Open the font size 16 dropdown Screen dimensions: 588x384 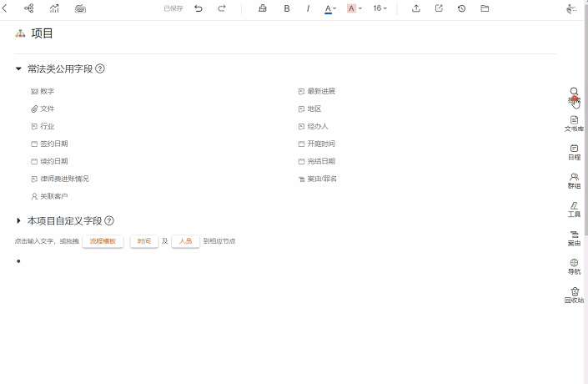379,8
